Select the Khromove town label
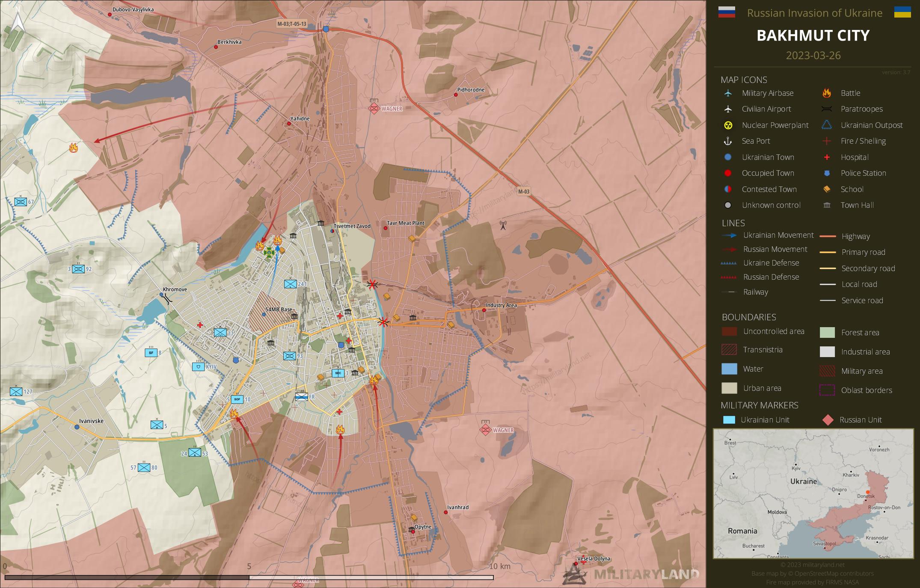920x588 pixels. point(175,290)
